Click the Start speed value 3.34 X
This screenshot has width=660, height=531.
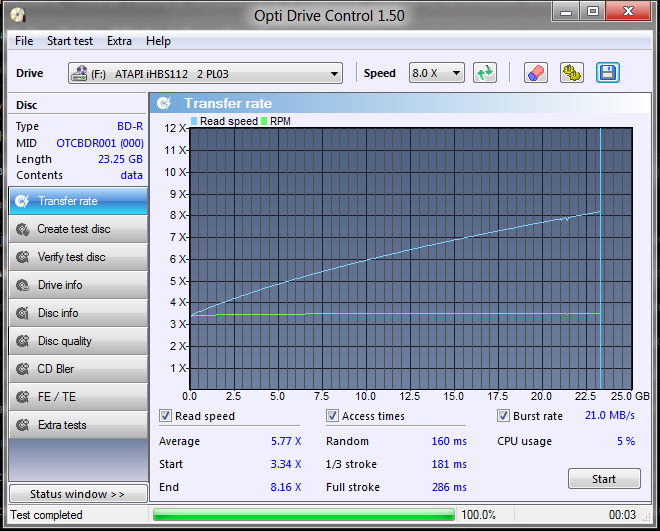(286, 464)
